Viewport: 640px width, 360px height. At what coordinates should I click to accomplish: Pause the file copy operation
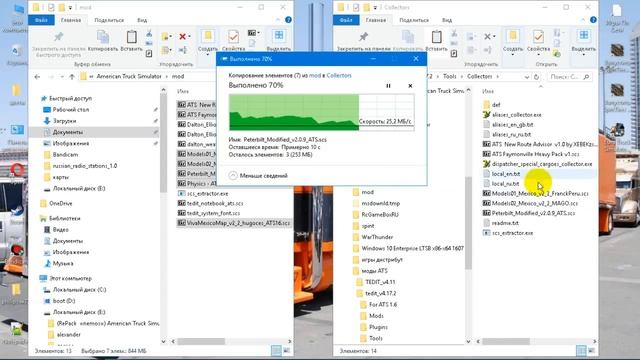pyautogui.click(x=388, y=86)
